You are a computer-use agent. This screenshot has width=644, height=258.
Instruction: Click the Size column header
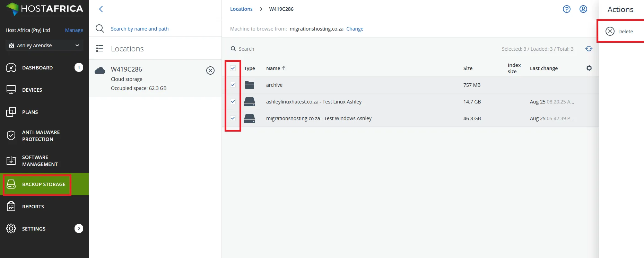point(468,68)
